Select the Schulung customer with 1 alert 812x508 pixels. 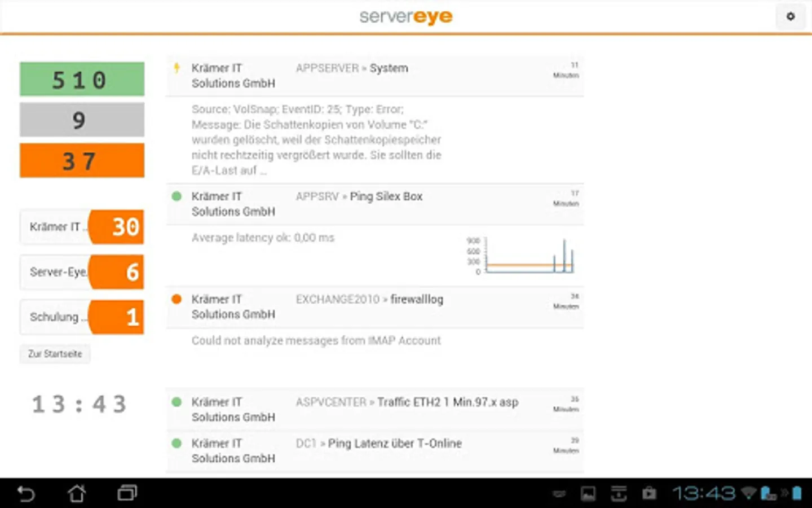pyautogui.click(x=82, y=317)
